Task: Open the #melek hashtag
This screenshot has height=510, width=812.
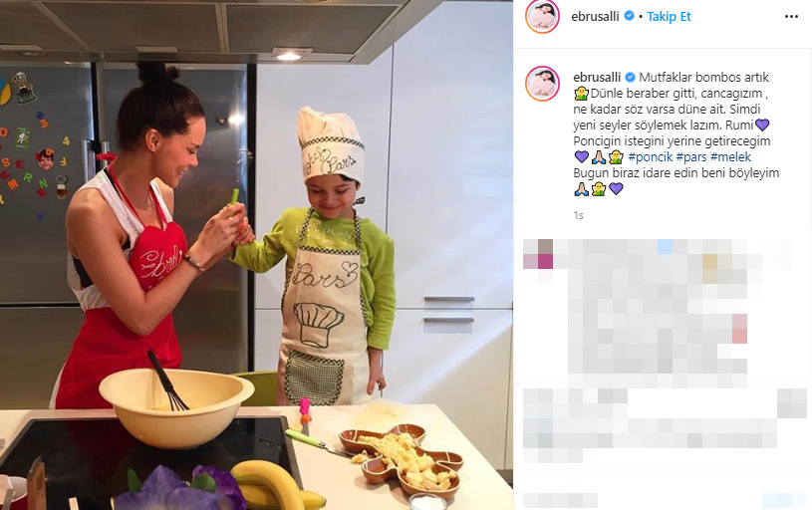Action: [730, 156]
